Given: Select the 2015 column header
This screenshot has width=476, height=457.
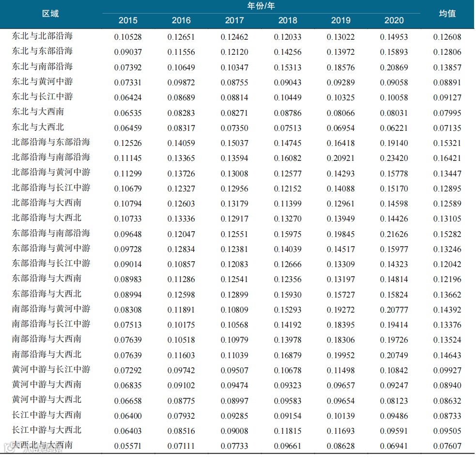Looking at the screenshot, I should point(128,20).
